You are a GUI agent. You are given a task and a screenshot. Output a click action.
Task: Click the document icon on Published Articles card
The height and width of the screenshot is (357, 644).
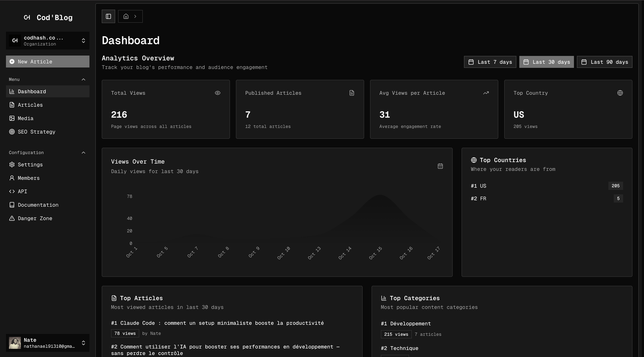tap(352, 93)
